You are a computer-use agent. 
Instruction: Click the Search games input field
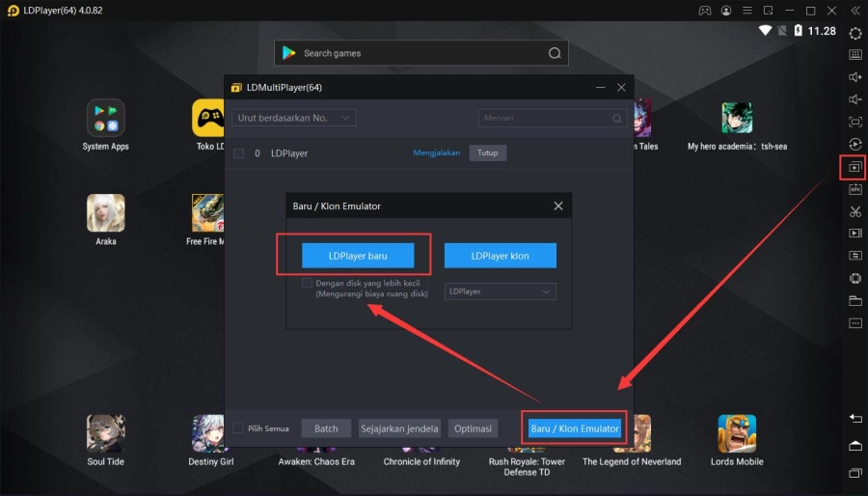click(x=421, y=53)
